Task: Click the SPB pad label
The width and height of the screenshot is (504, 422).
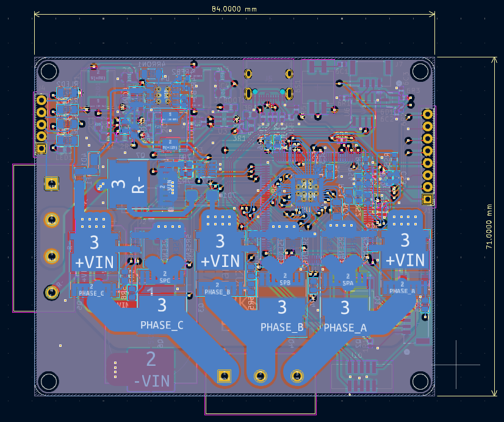Action: coord(285,283)
